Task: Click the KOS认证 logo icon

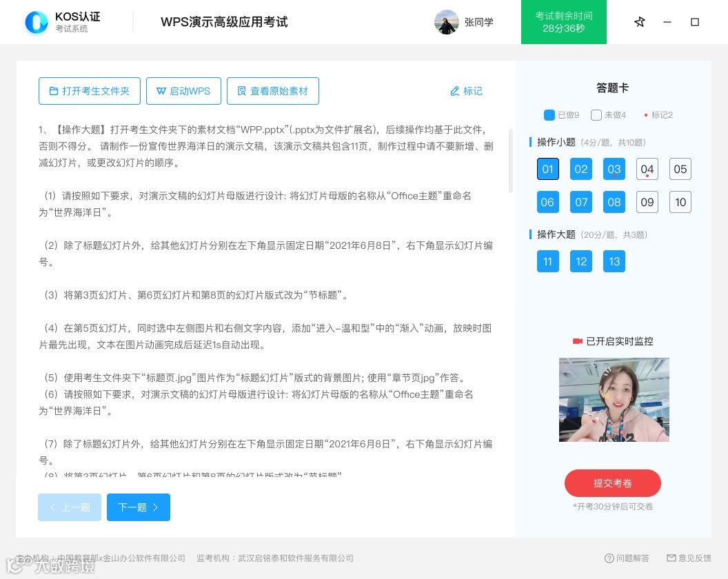Action: (37, 22)
